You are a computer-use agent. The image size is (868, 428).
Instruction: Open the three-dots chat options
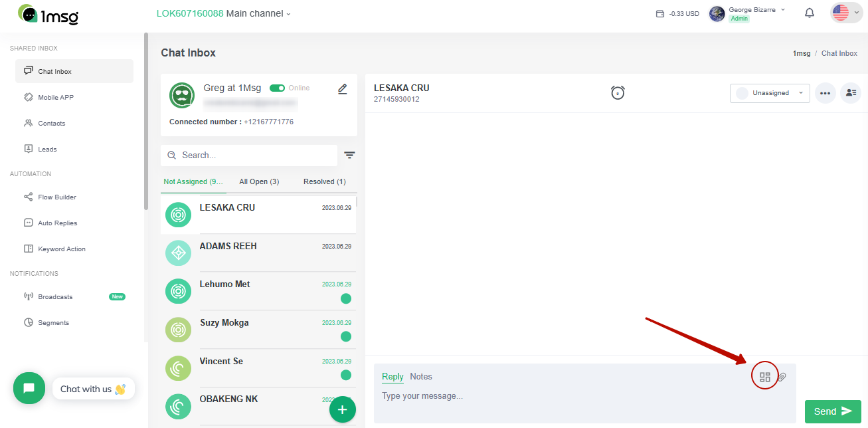pos(825,93)
